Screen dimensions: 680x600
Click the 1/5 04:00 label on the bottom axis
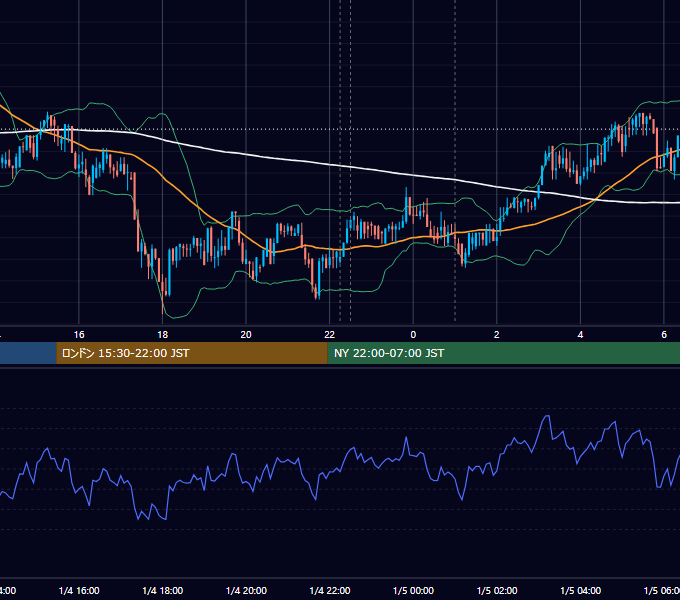pyautogui.click(x=581, y=591)
